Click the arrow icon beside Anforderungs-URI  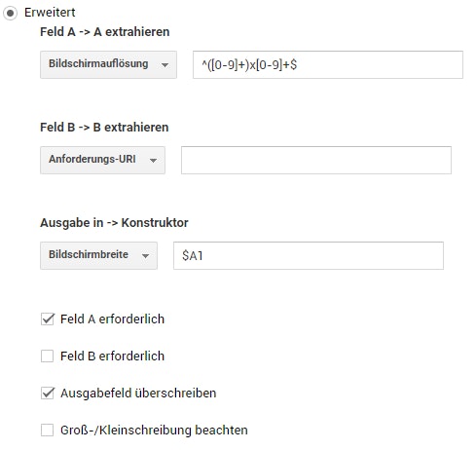(153, 161)
